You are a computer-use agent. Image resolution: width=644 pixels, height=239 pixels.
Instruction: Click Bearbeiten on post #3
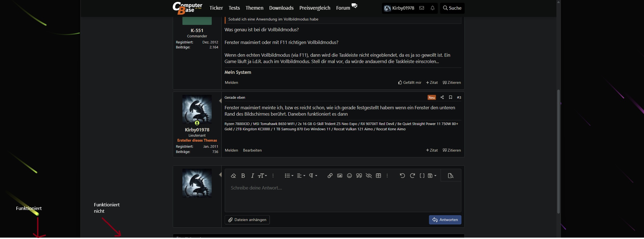252,150
